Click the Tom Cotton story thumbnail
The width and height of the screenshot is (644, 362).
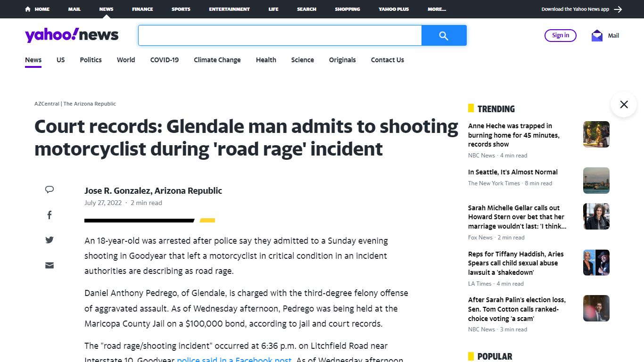coord(596,308)
